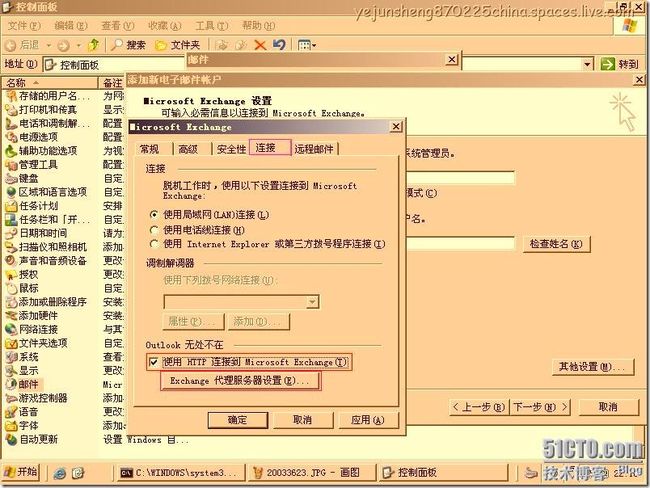Click the Forward arrow toolbar icon
The image size is (650, 488).
[63, 45]
